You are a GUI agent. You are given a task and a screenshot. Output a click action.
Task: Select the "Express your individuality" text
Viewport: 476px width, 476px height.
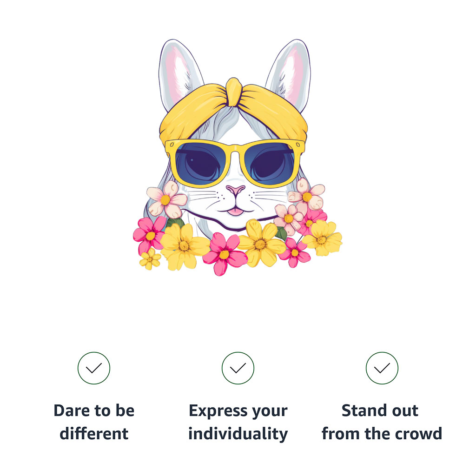238,423
